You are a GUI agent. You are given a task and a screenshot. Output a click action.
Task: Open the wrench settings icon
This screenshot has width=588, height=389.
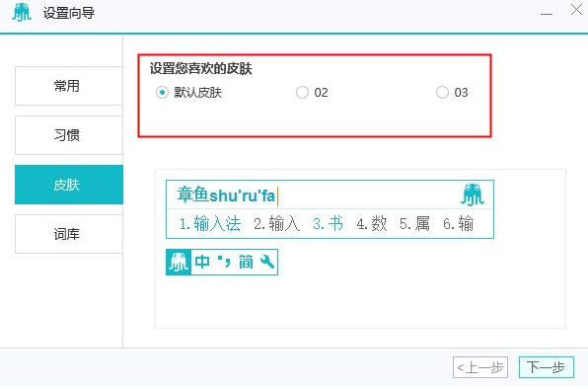[267, 262]
